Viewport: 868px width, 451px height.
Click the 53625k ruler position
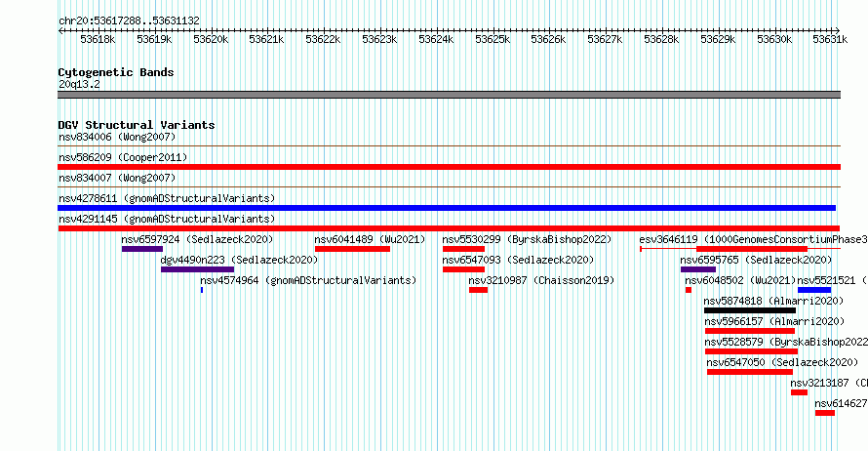493,39
